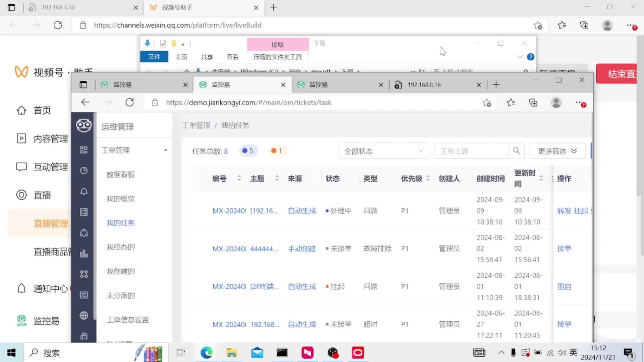Image resolution: width=644 pixels, height=362 pixels.
Task: Click 接单 for ticket 444444
Action: [564, 248]
